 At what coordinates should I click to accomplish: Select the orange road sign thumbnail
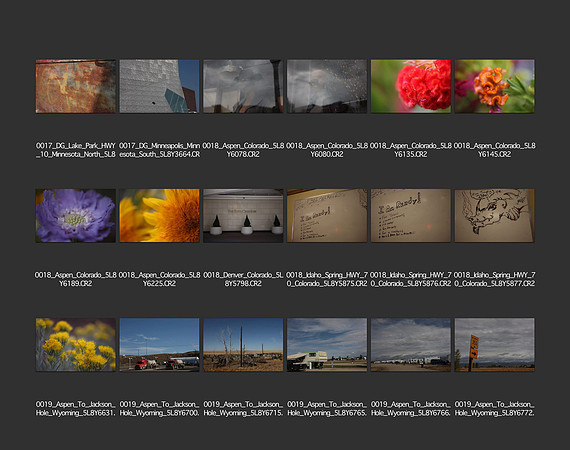coord(495,345)
